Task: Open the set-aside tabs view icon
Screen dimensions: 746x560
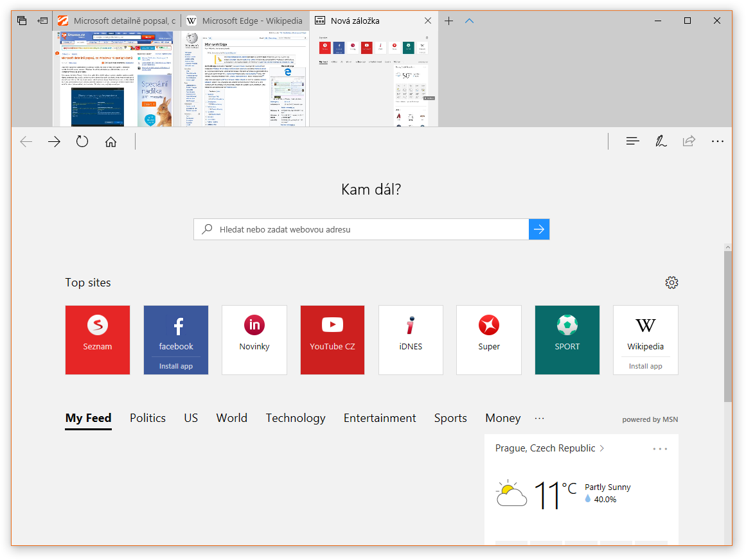Action: [21, 21]
